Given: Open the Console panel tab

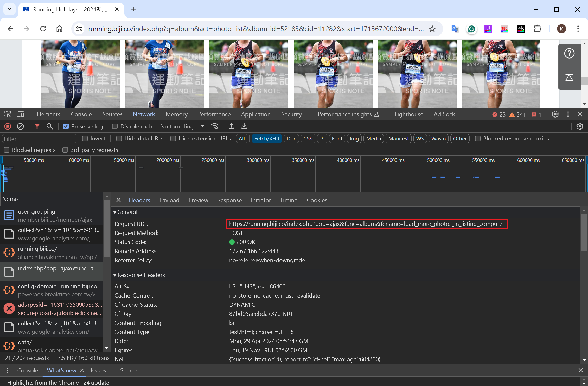Looking at the screenshot, I should click(81, 114).
